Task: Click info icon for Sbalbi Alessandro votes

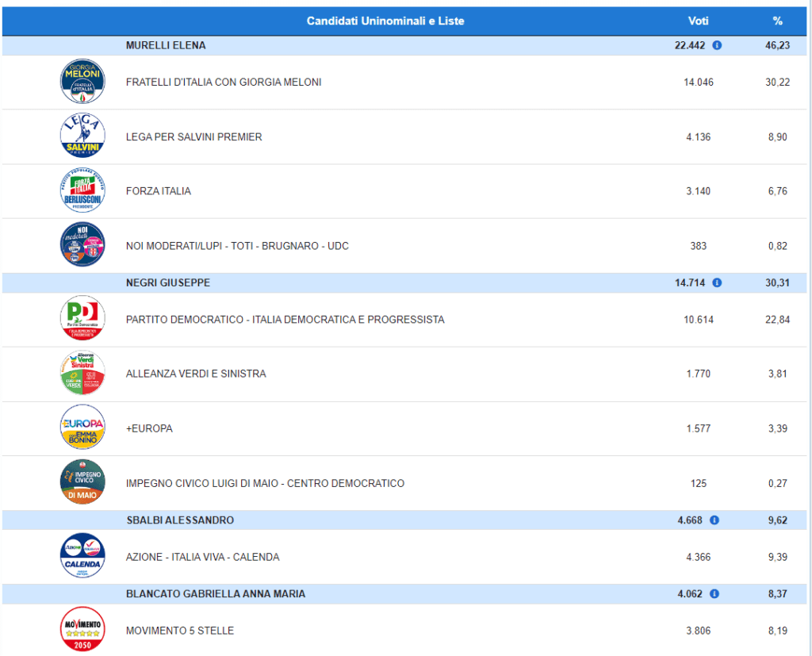Action: (x=714, y=520)
